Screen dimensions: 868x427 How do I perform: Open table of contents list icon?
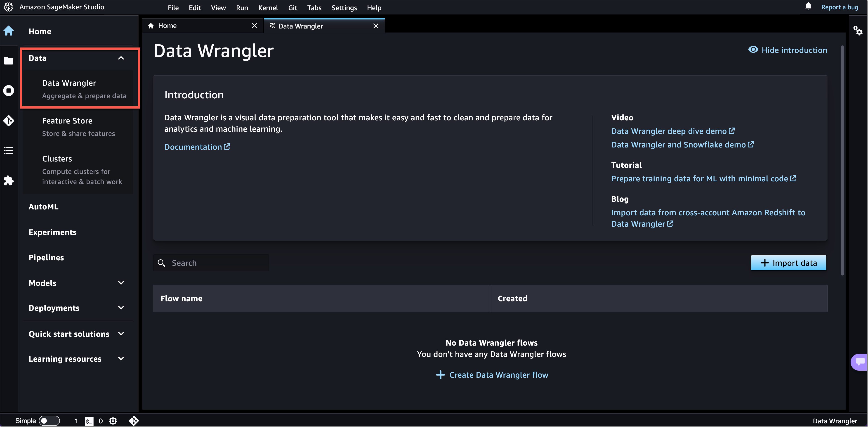point(9,150)
